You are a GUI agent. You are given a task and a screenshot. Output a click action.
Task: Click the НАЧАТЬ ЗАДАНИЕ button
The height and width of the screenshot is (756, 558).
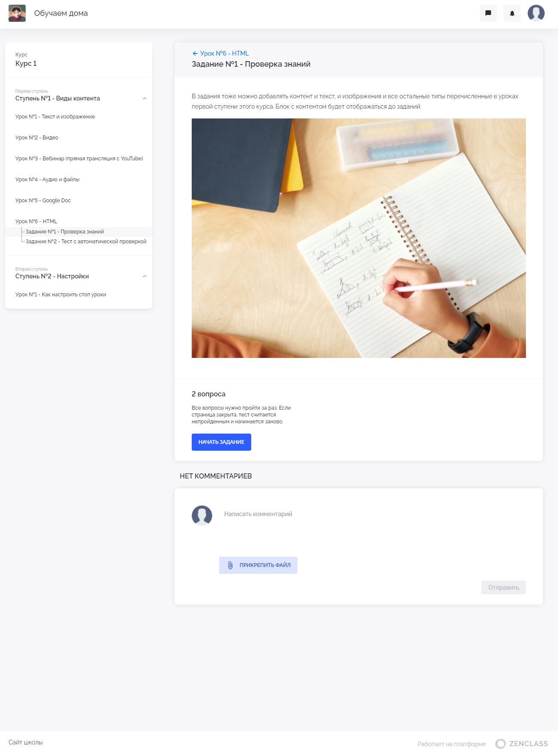[x=221, y=442]
